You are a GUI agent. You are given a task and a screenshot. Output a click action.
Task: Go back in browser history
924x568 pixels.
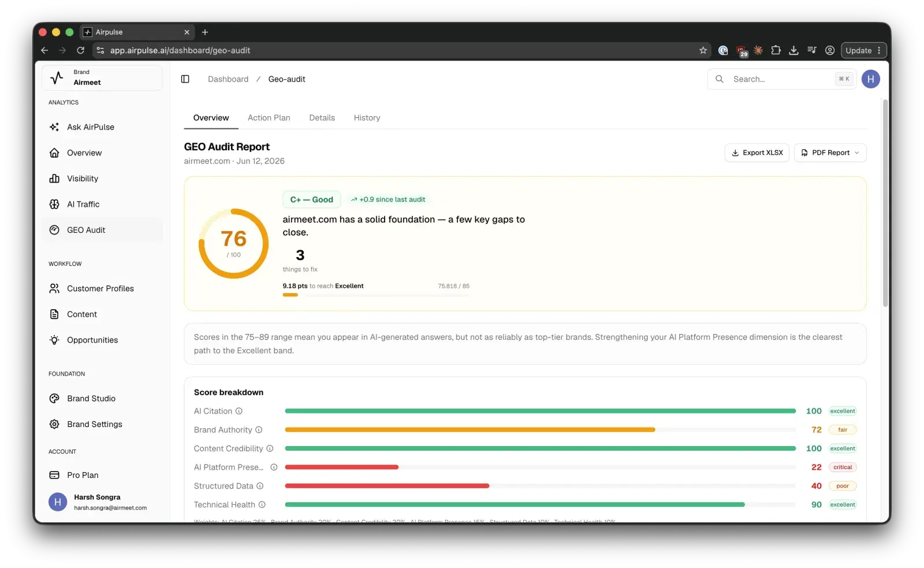pos(44,50)
